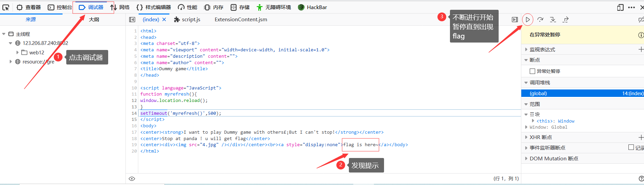Viewport: 644px width, 185px height.
Task: Collapse the 主线程 main thread tree node
Action: tap(4, 34)
